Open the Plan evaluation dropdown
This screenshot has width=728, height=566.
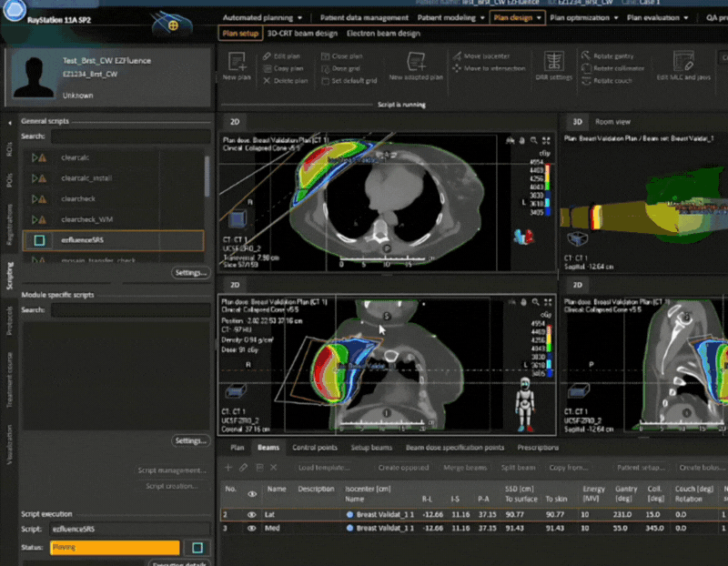(x=657, y=17)
